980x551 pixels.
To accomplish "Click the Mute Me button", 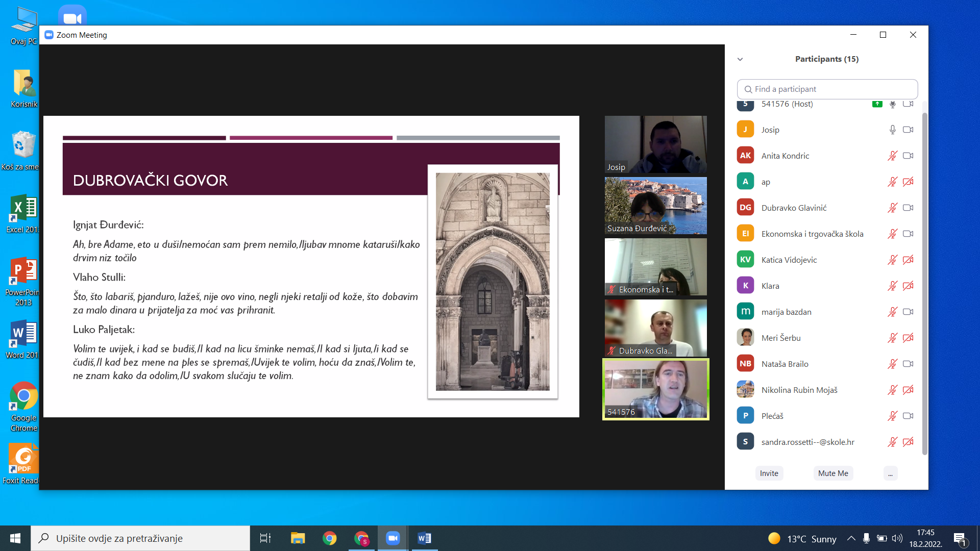I will tap(833, 473).
